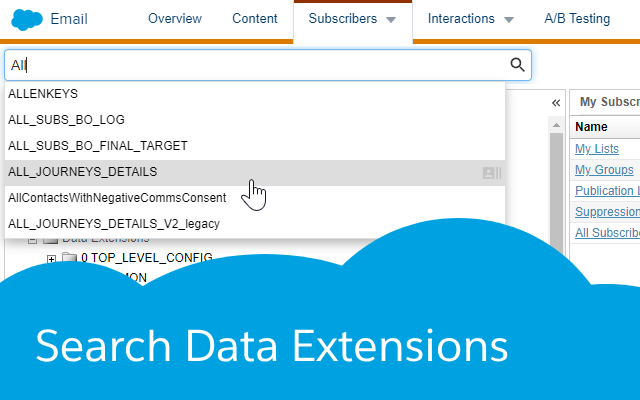Expand the TOP_LEVEL_CONFIG folder
This screenshot has width=640, height=400.
(51, 258)
